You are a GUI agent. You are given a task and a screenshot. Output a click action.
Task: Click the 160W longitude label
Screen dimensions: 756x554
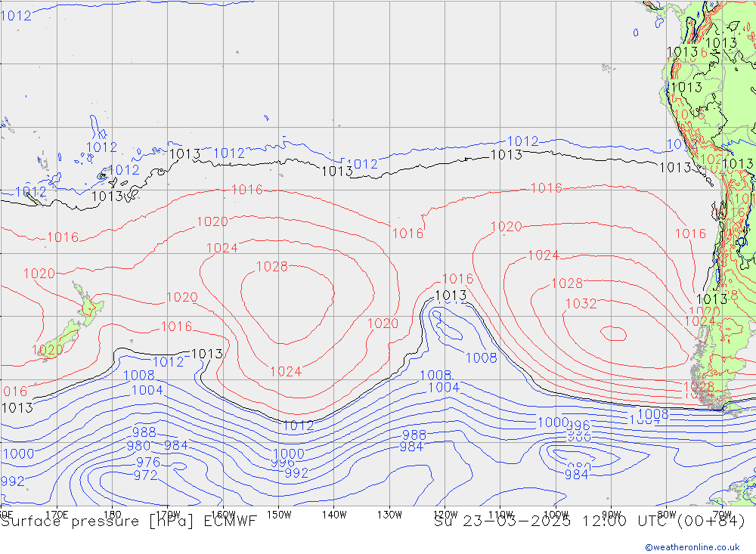tap(223, 515)
